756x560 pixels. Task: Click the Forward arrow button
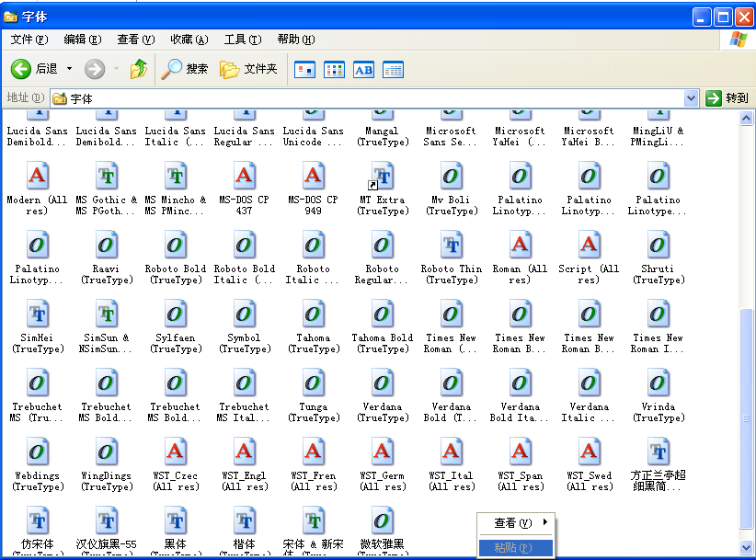pyautogui.click(x=95, y=69)
